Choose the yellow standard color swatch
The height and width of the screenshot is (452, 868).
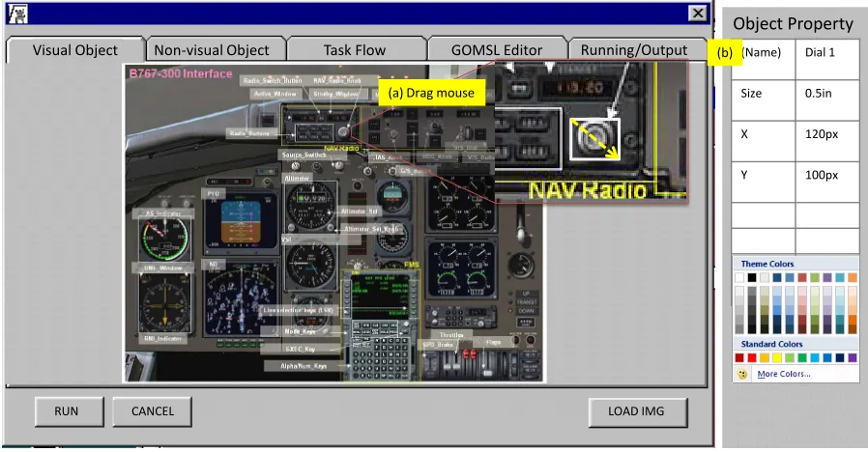pyautogui.click(x=777, y=358)
